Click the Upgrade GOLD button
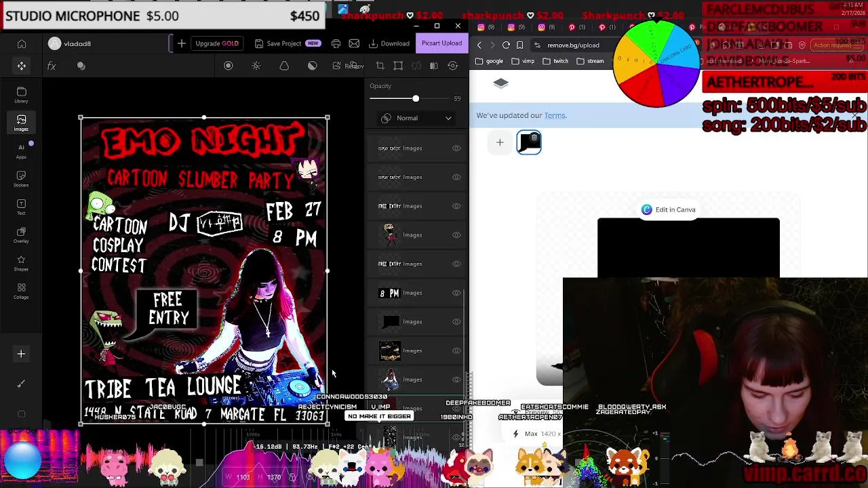This screenshot has height=488, width=868. pyautogui.click(x=217, y=43)
